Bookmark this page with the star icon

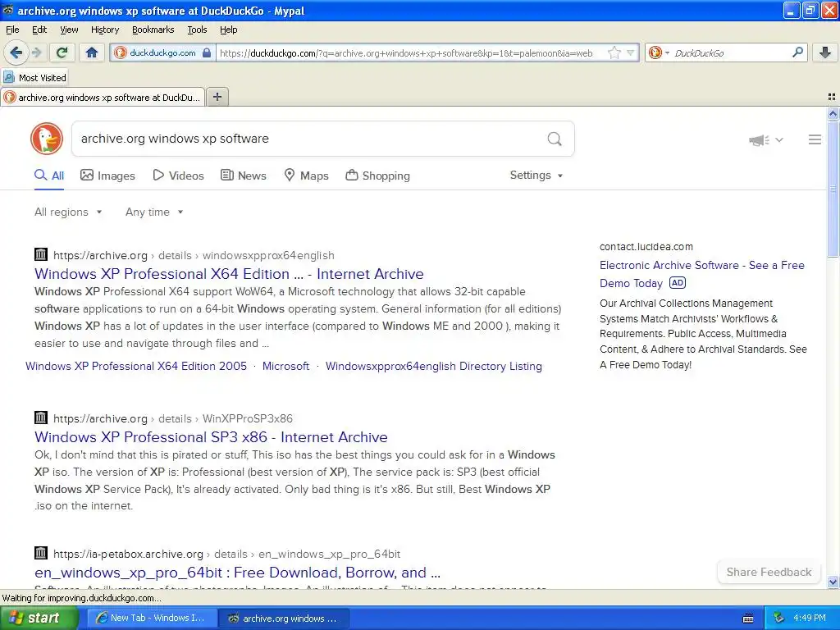pos(614,52)
